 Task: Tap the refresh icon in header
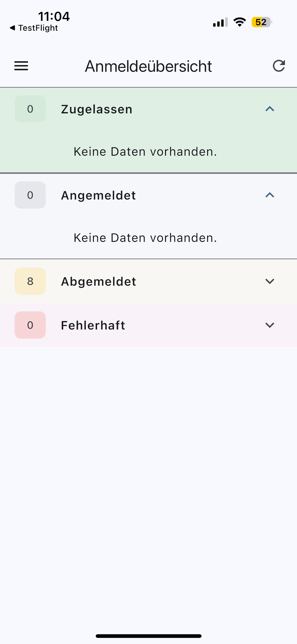(x=279, y=66)
